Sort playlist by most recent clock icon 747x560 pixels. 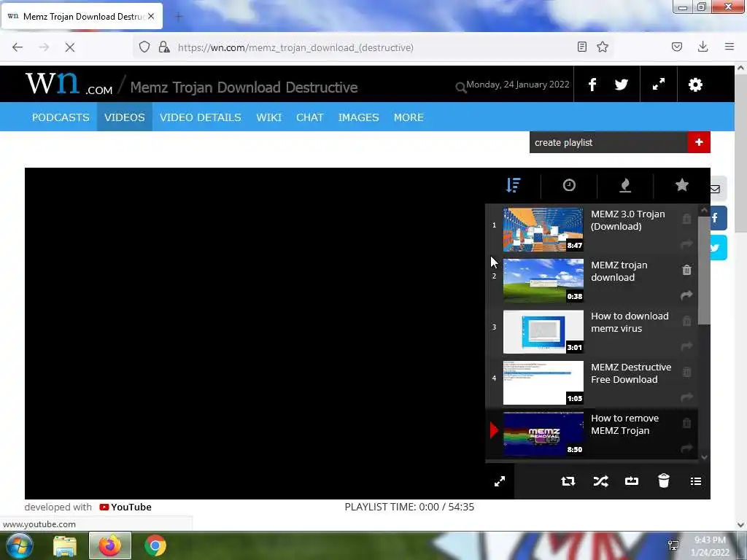pyautogui.click(x=569, y=184)
